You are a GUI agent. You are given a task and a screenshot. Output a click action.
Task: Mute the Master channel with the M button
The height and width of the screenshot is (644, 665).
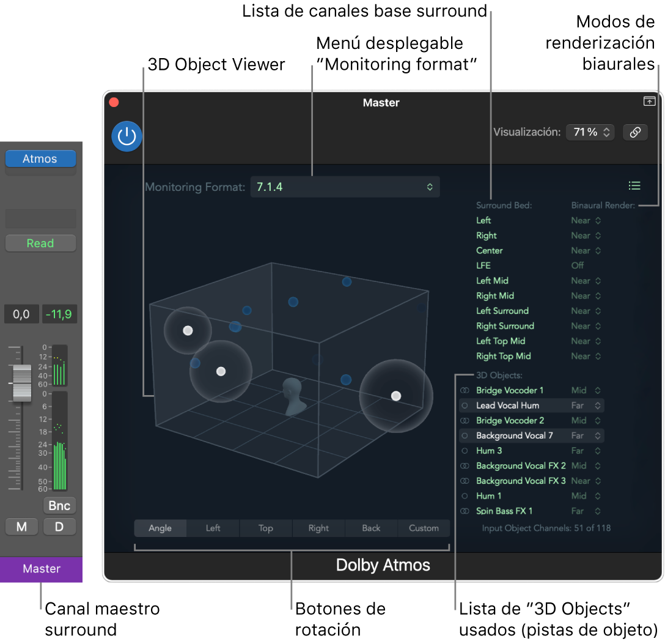click(21, 526)
